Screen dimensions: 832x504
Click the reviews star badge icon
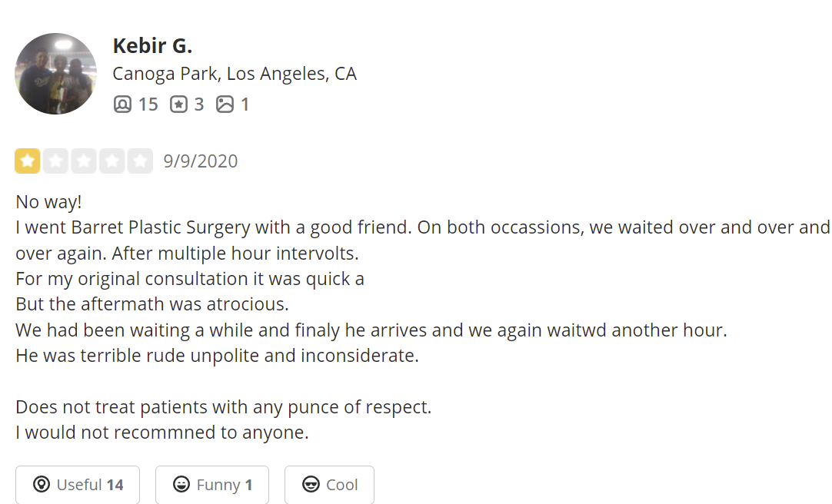178,104
